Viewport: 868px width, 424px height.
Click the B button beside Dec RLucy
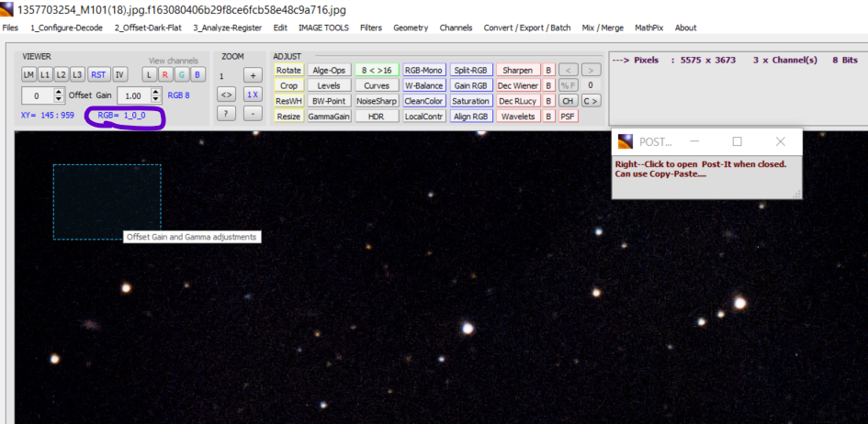point(548,101)
